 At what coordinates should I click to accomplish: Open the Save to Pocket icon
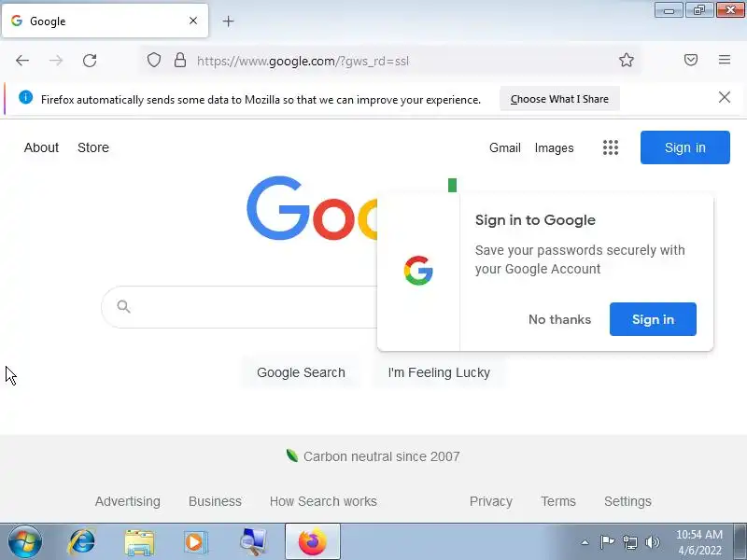point(691,60)
